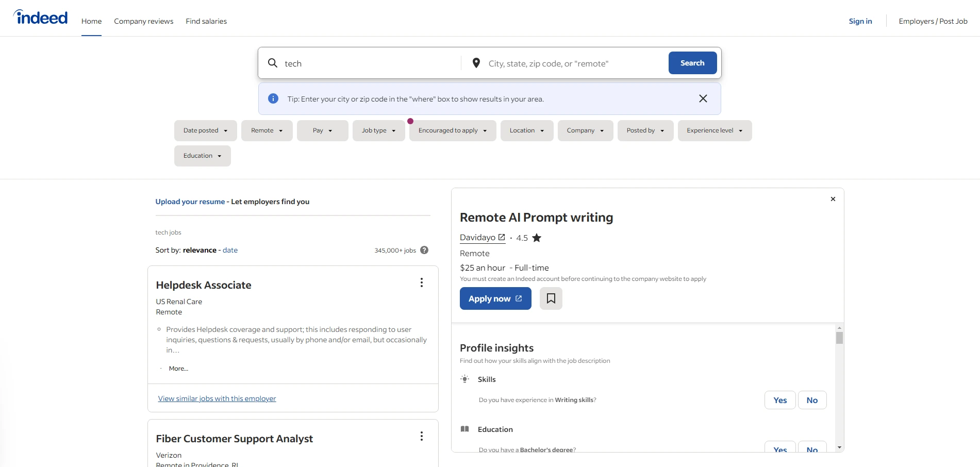The width and height of the screenshot is (980, 467).
Task: Click the '345,000+ jobs' count text
Action: (395, 251)
